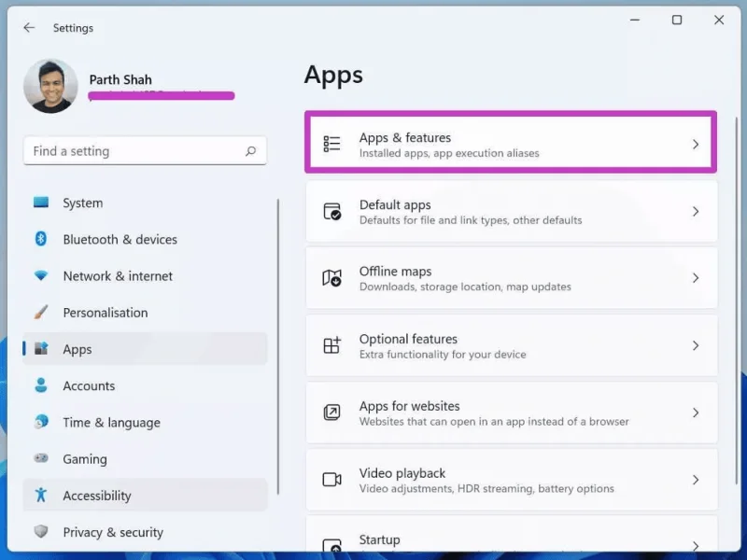Click the Network & internet wifi icon
Screen dimensions: 747x560
(41, 275)
